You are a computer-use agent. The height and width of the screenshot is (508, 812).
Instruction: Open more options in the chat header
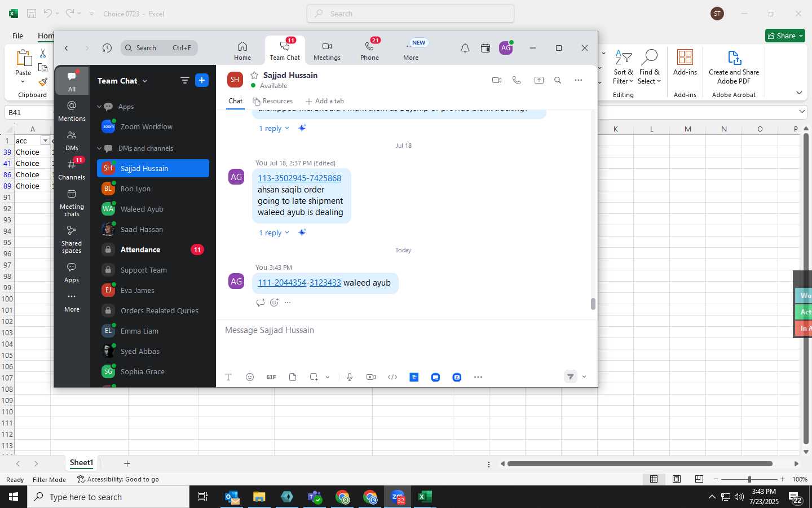click(x=579, y=80)
